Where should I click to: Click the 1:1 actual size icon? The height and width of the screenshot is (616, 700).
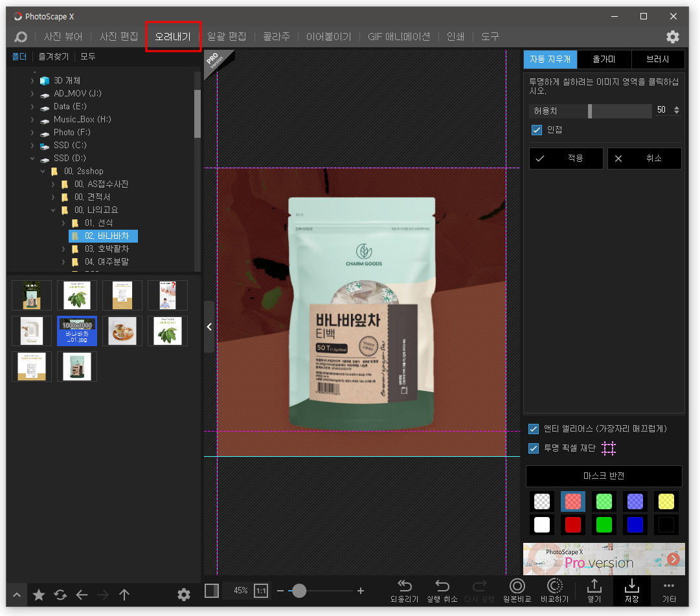[261, 591]
